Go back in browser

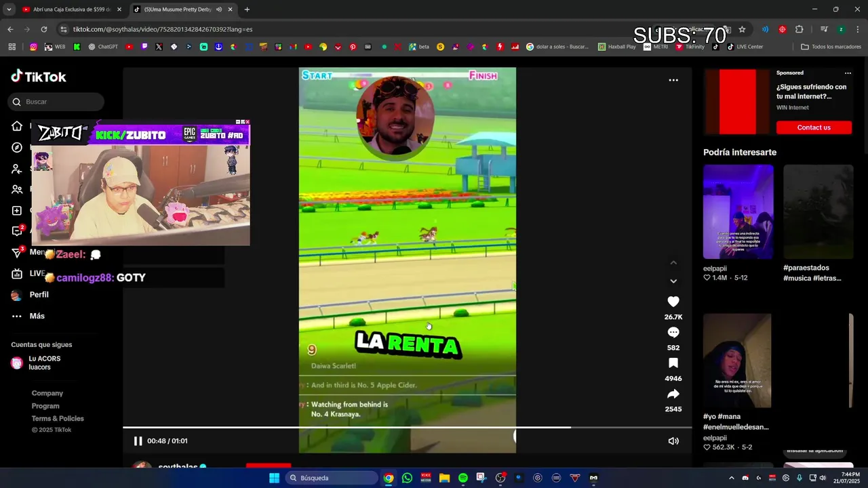pyautogui.click(x=10, y=29)
